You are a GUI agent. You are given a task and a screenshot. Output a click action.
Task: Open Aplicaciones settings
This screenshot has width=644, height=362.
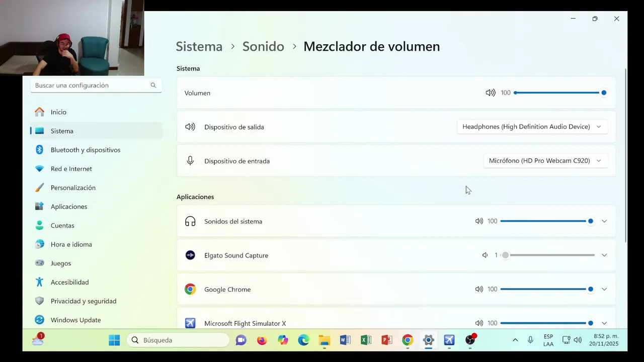coord(96,207)
